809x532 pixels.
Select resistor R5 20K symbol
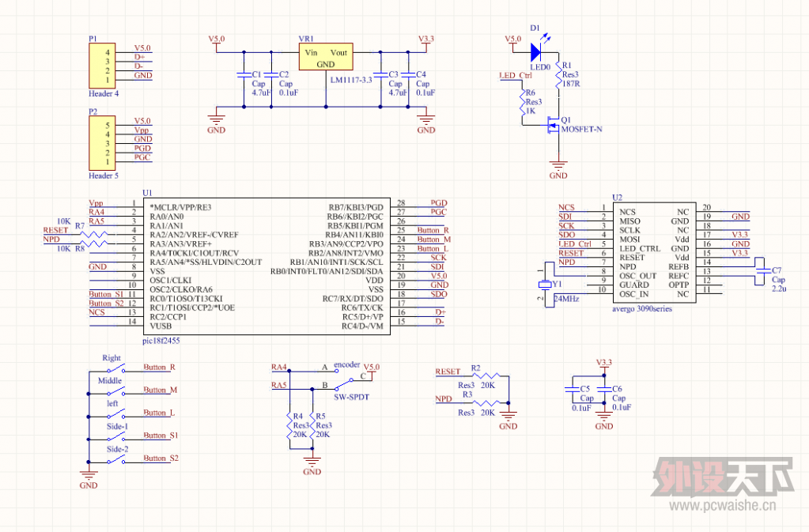point(312,425)
